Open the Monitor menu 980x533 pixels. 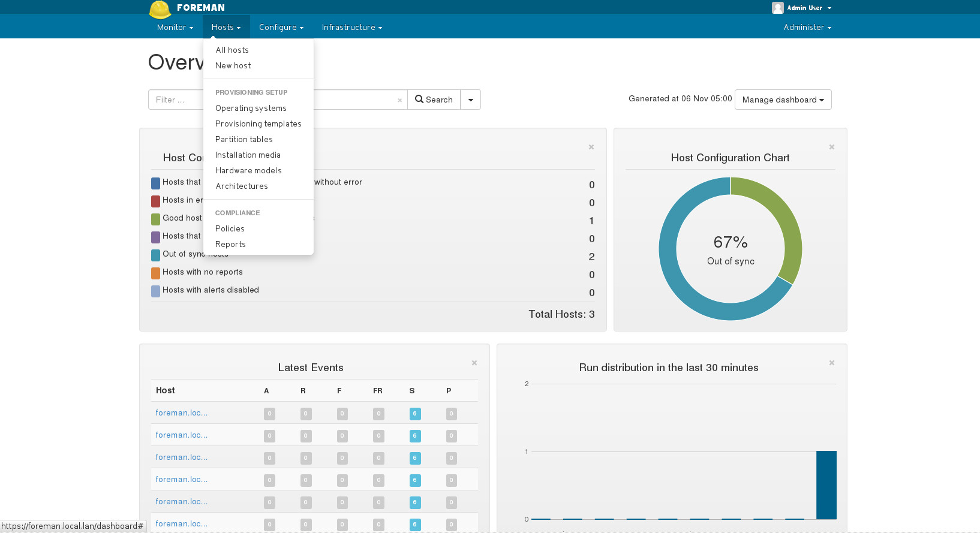click(x=175, y=27)
